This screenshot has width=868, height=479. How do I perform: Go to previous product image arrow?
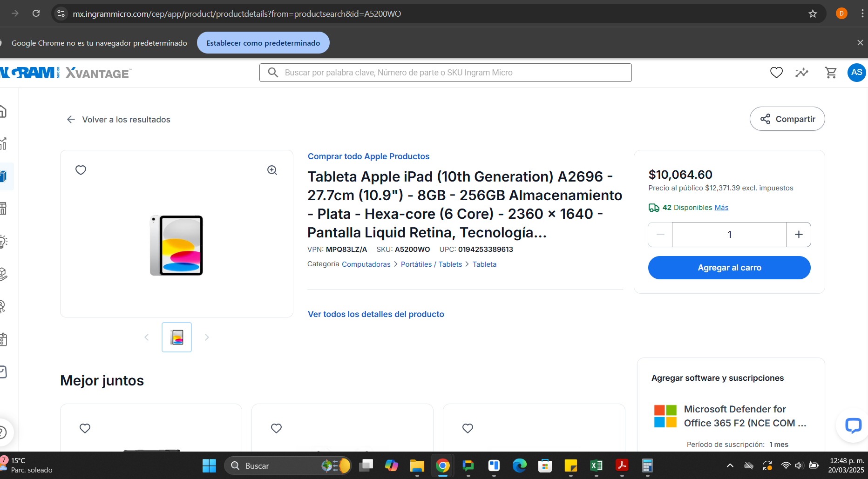click(147, 337)
